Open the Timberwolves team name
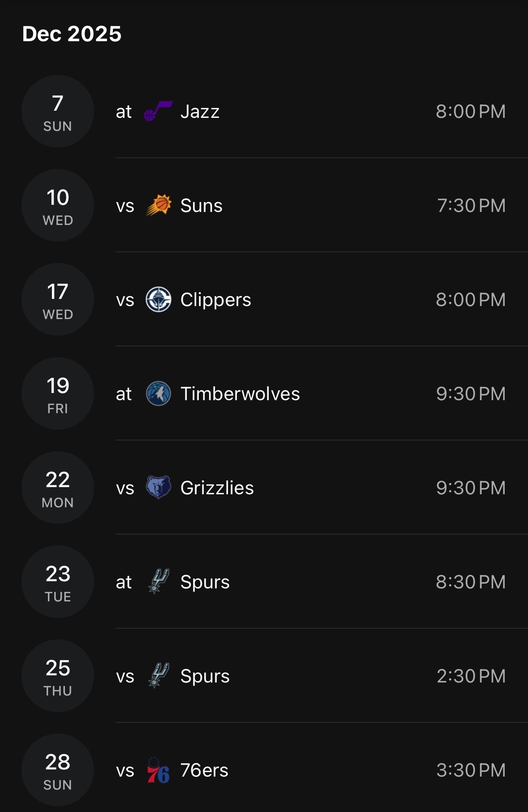This screenshot has height=812, width=528. (240, 394)
